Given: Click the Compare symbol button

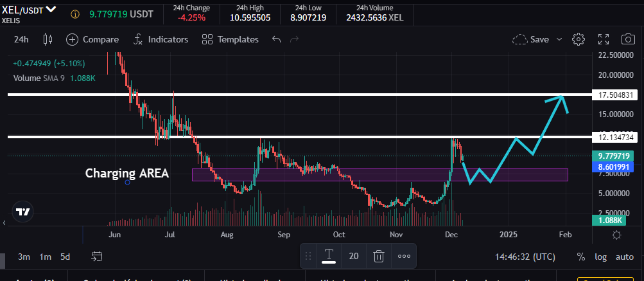Looking at the screenshot, I should click(x=92, y=39).
